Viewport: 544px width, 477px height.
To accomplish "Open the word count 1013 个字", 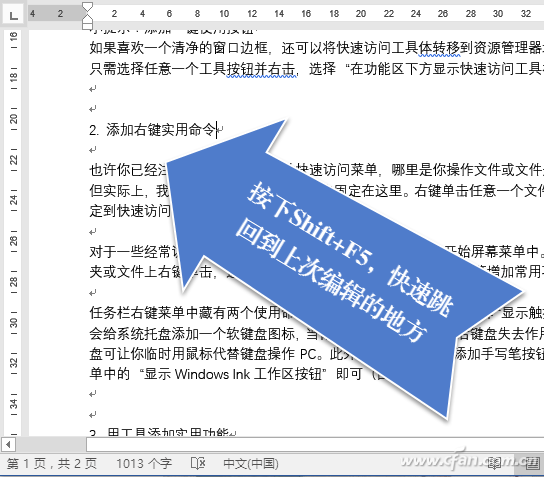I will 144,463.
